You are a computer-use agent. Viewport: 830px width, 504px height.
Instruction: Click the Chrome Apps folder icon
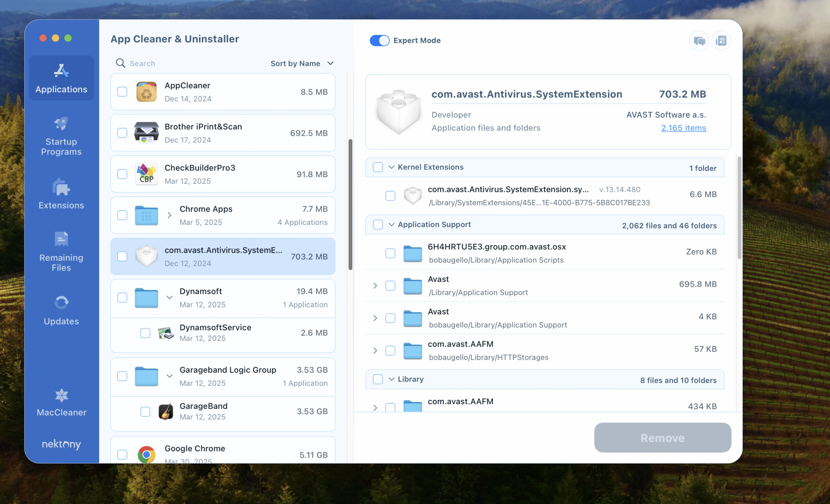[x=146, y=215]
